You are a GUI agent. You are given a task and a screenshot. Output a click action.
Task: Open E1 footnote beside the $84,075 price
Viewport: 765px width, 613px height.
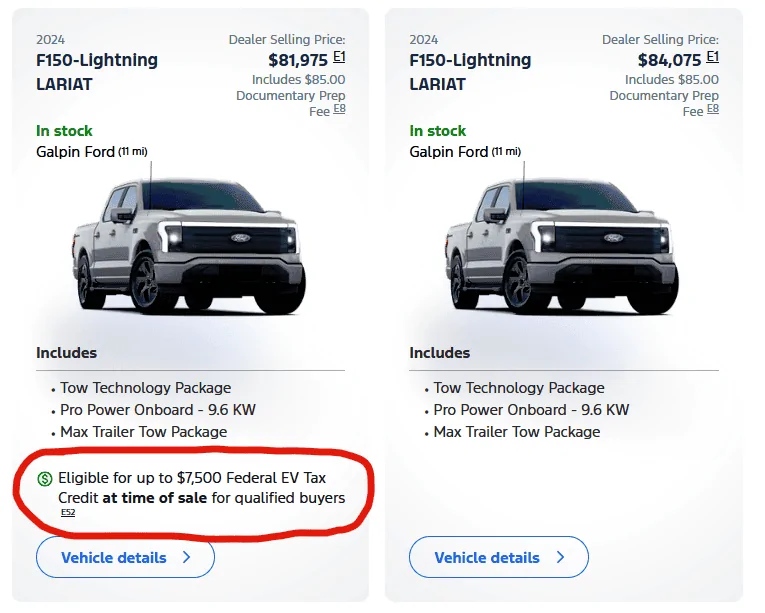click(x=712, y=58)
